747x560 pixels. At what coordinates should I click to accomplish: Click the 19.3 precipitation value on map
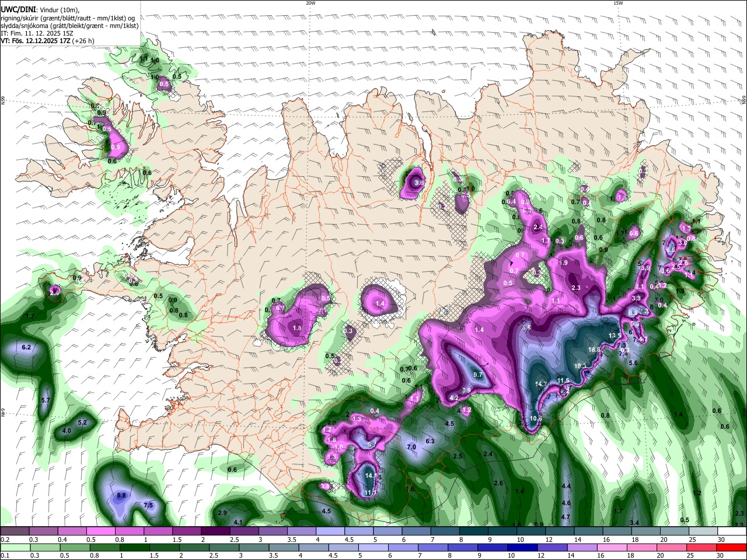click(x=581, y=366)
